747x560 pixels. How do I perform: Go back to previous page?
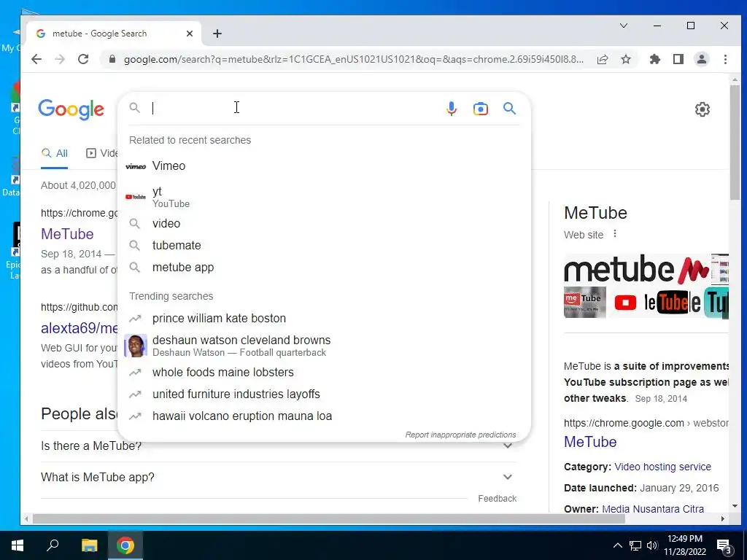tap(36, 59)
